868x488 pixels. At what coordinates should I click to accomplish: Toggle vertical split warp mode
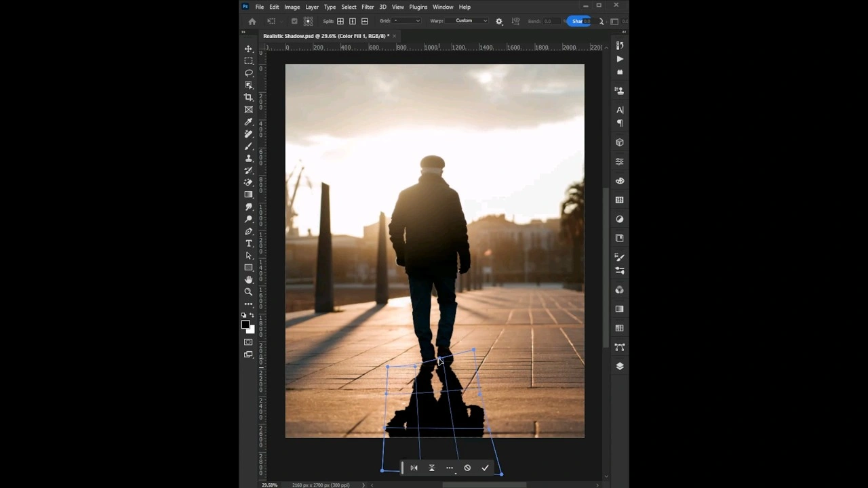353,21
